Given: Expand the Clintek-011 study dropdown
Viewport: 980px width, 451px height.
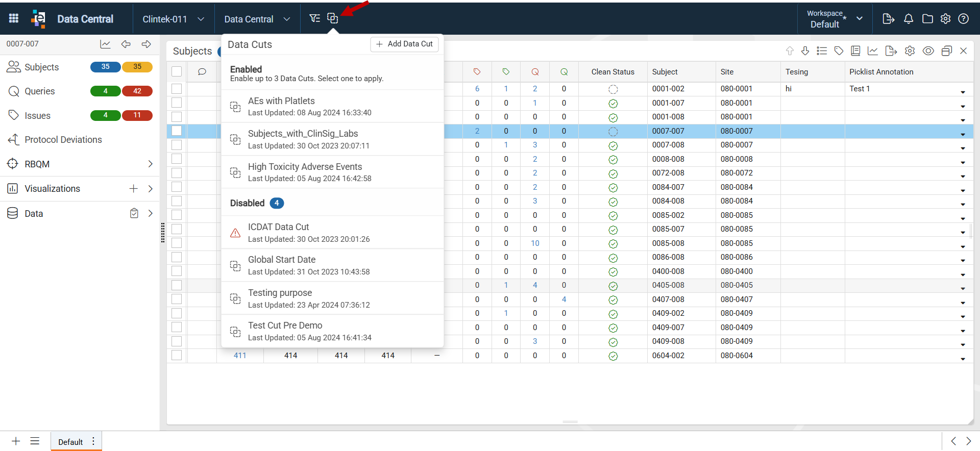Looking at the screenshot, I should point(173,19).
